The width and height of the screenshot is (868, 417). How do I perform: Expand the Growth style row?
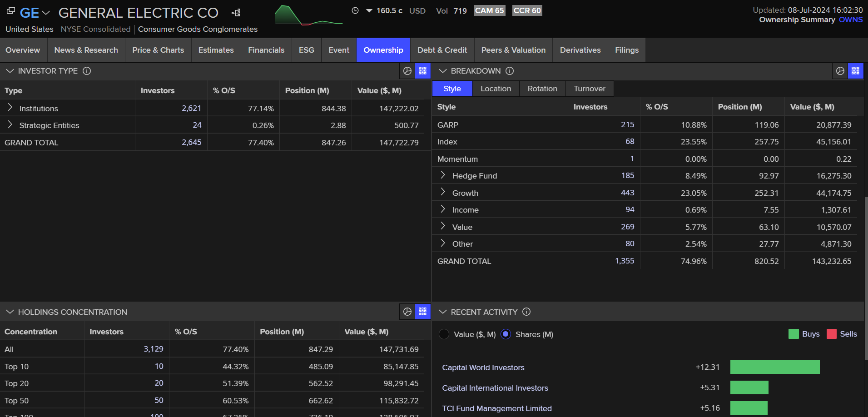(x=443, y=192)
